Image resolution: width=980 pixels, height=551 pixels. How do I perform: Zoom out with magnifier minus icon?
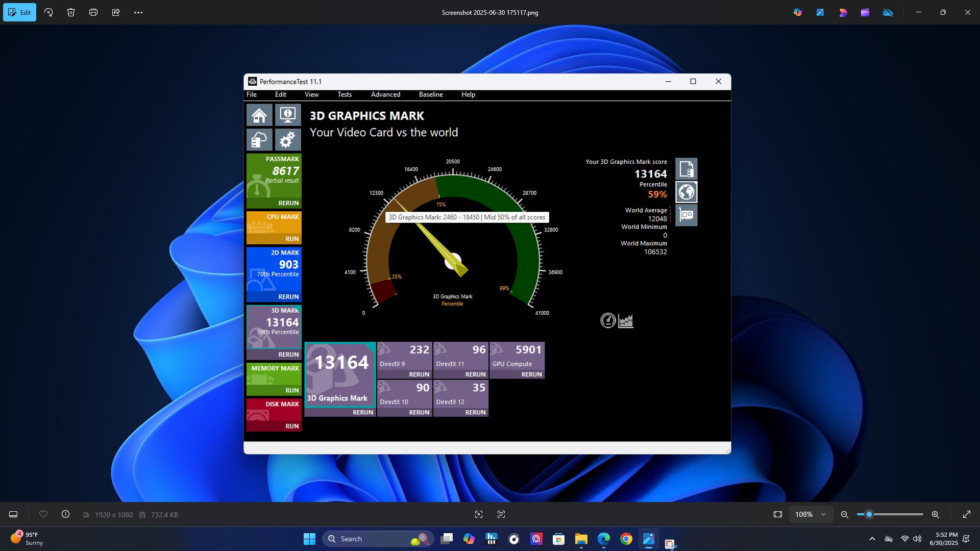pyautogui.click(x=845, y=514)
